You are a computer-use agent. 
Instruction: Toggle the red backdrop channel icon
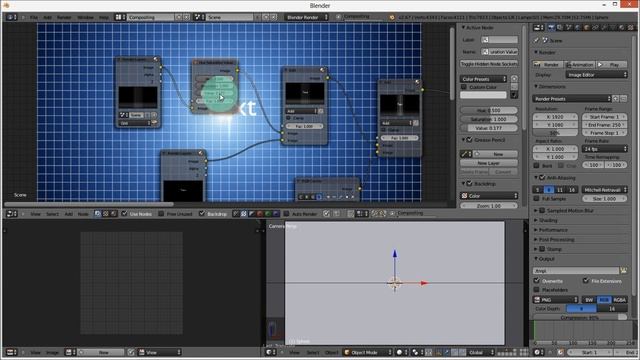[x=260, y=213]
